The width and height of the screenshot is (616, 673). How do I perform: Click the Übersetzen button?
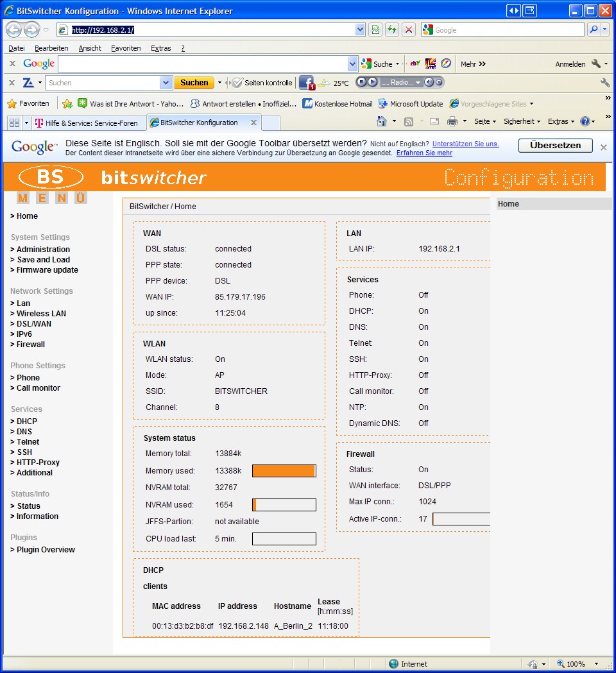point(554,146)
